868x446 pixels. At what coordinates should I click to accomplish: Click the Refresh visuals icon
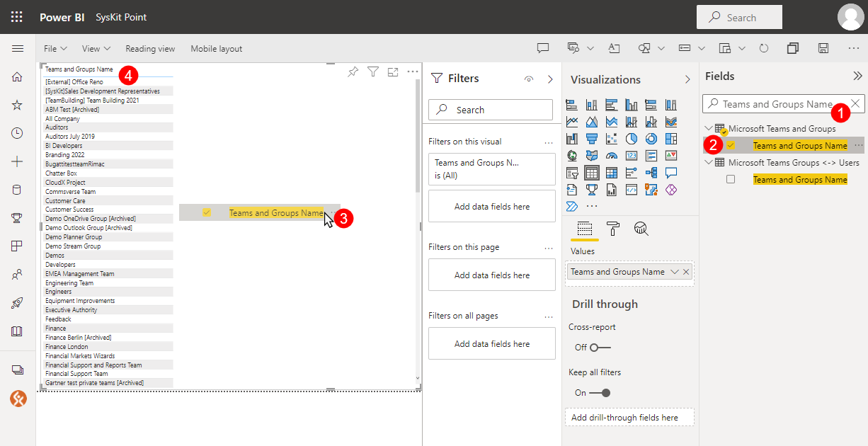tap(764, 48)
